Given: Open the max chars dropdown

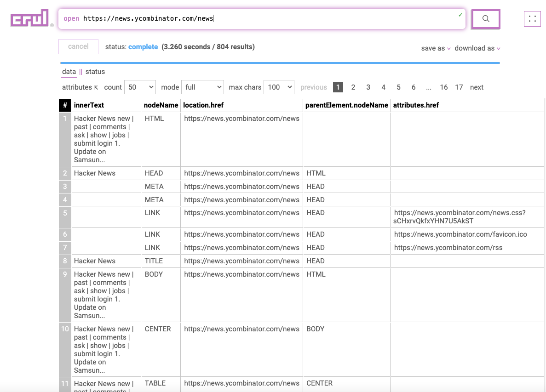Looking at the screenshot, I should (x=279, y=87).
